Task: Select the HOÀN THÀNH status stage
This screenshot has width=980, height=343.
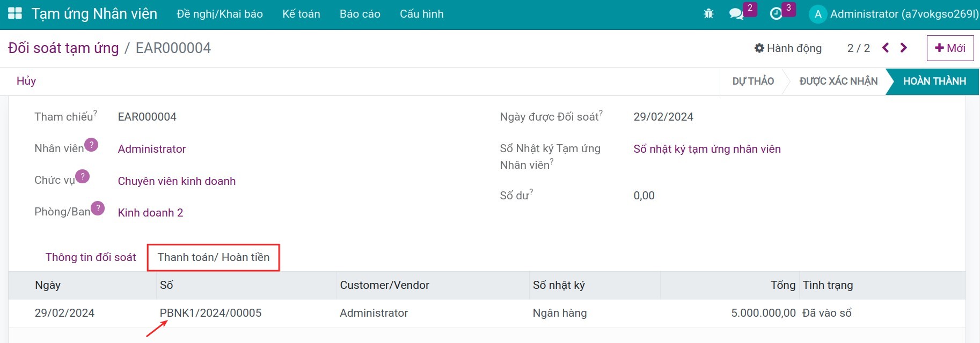Action: coord(934,81)
